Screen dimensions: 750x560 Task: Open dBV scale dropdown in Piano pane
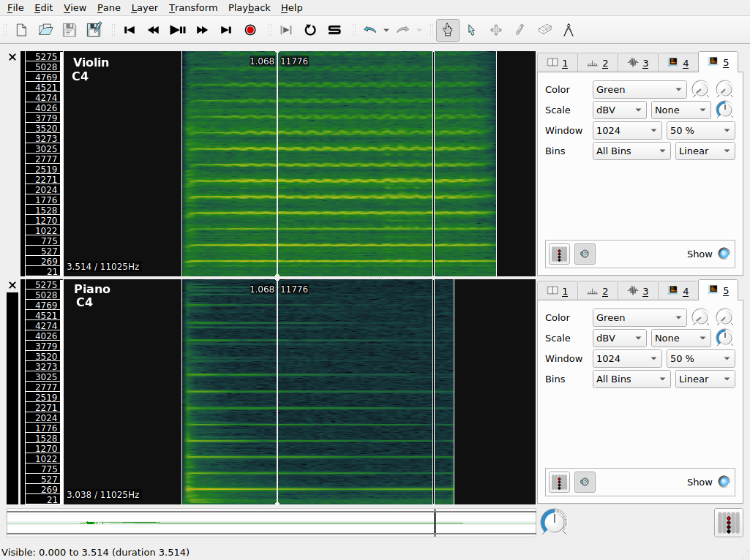tap(620, 338)
